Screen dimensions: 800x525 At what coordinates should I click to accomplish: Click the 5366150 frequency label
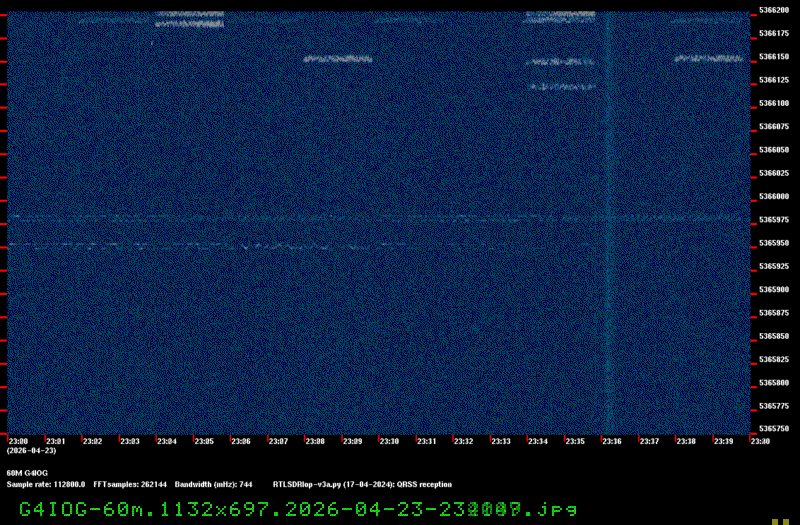click(x=774, y=57)
